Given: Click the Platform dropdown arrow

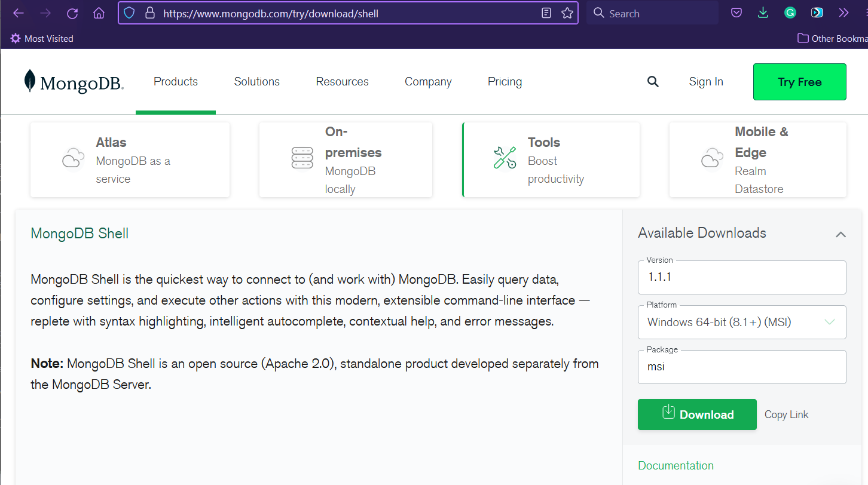Looking at the screenshot, I should point(830,322).
